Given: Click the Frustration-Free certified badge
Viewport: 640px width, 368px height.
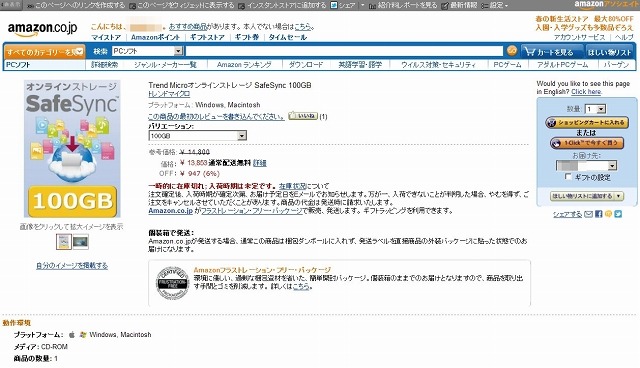Looking at the screenshot, I should [172, 283].
